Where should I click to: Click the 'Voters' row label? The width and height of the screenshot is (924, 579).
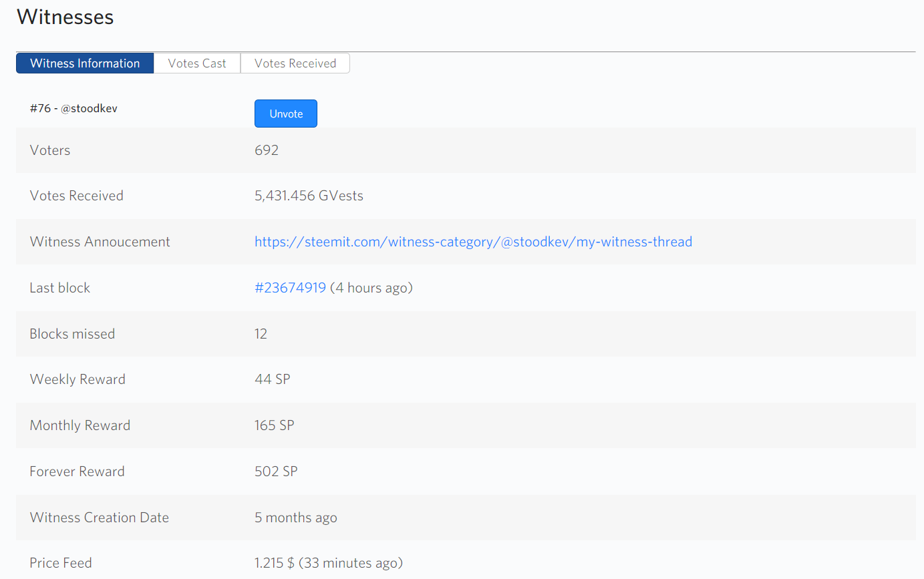pyautogui.click(x=50, y=150)
